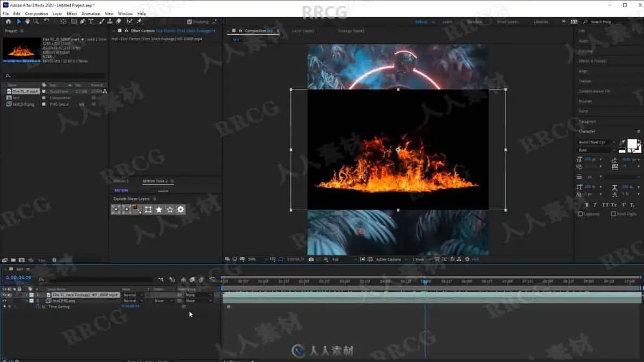Screen dimensions: 644x362
Task: Open the File menu
Action: click(5, 13)
